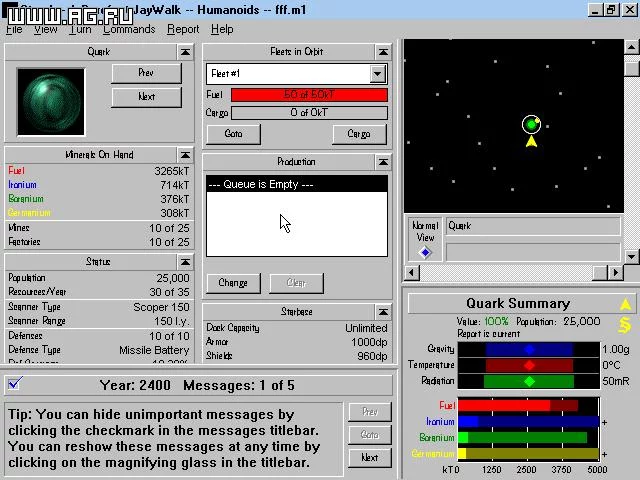Click the production Change button
The height and width of the screenshot is (480, 640).
233,283
